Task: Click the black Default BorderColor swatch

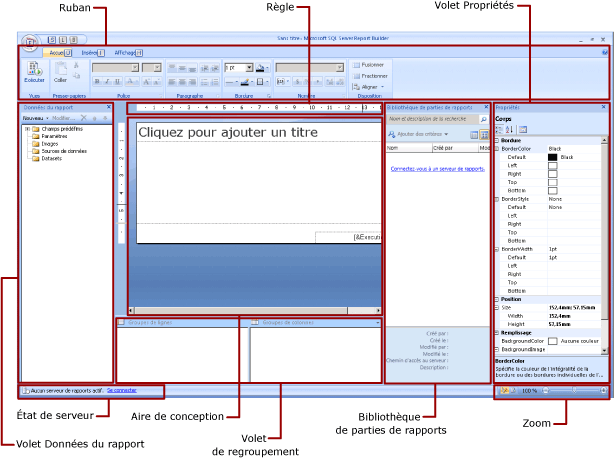Action: (x=552, y=157)
